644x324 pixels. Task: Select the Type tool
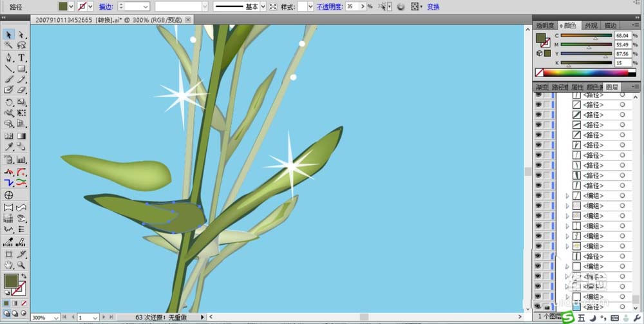[x=21, y=57]
